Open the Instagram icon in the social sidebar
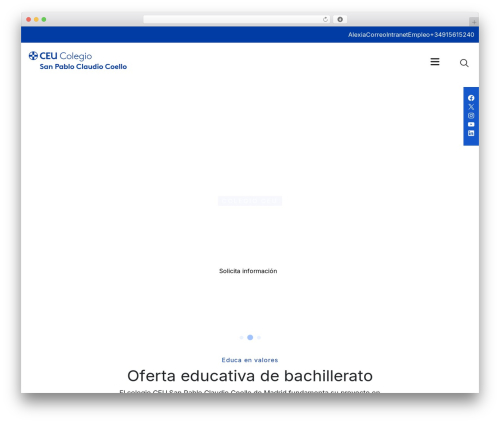 471,116
